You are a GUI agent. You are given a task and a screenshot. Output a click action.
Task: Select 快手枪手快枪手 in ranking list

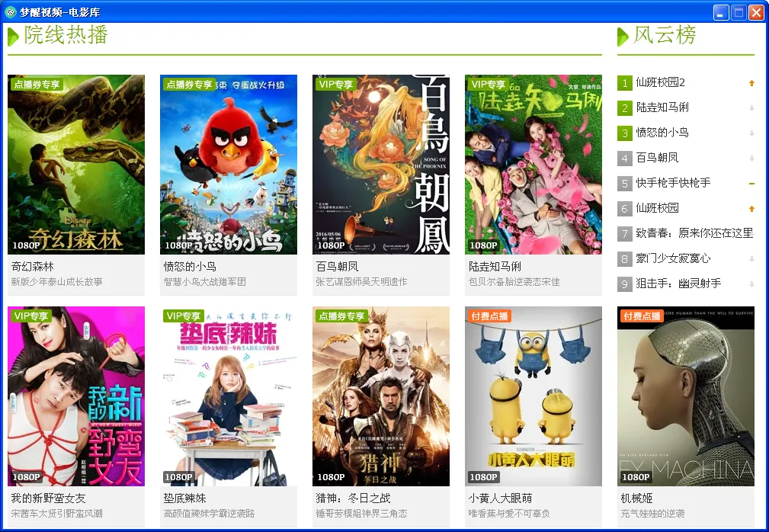[673, 183]
